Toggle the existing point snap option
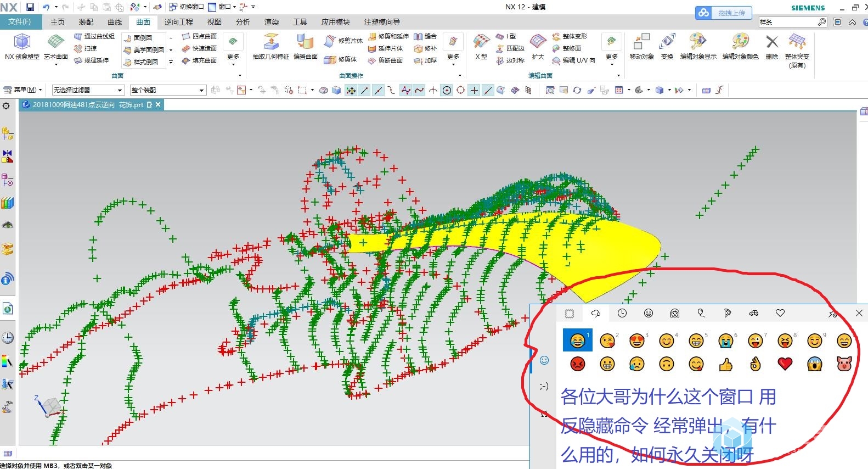 click(x=474, y=90)
